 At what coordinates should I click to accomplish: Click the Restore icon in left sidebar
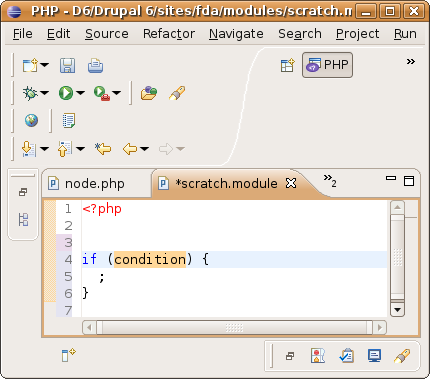pos(23,192)
